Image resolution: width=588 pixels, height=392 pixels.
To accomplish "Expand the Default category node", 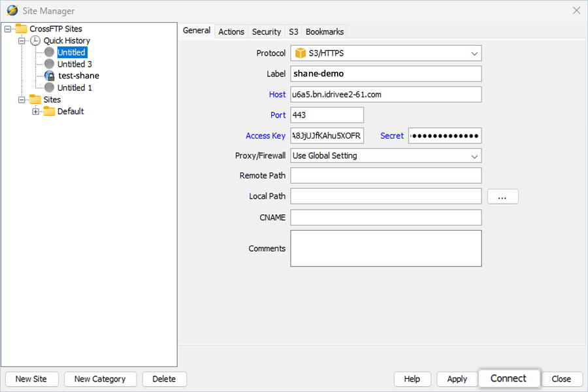I will [36, 112].
